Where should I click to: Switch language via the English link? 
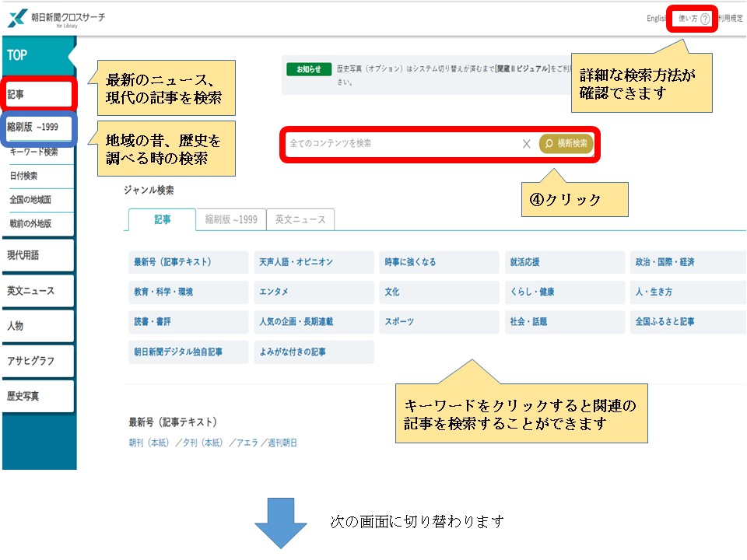click(x=655, y=19)
